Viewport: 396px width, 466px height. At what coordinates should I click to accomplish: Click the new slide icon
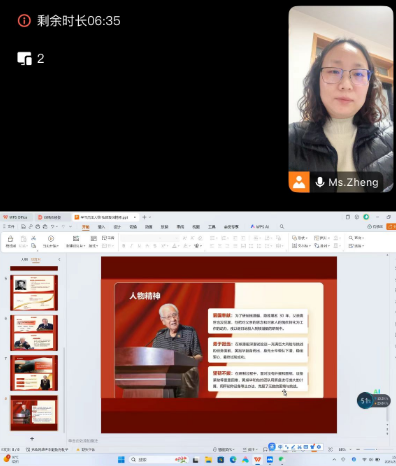pyautogui.click(x=76, y=238)
